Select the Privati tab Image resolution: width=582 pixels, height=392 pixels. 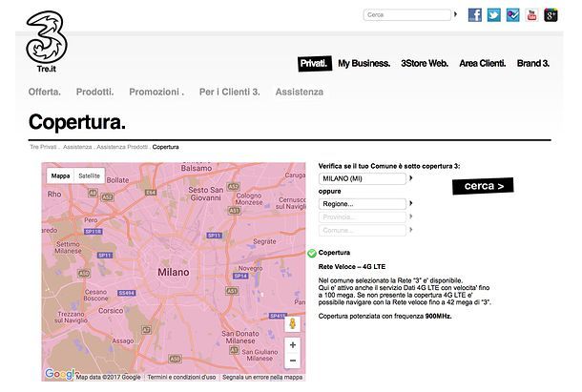315,64
